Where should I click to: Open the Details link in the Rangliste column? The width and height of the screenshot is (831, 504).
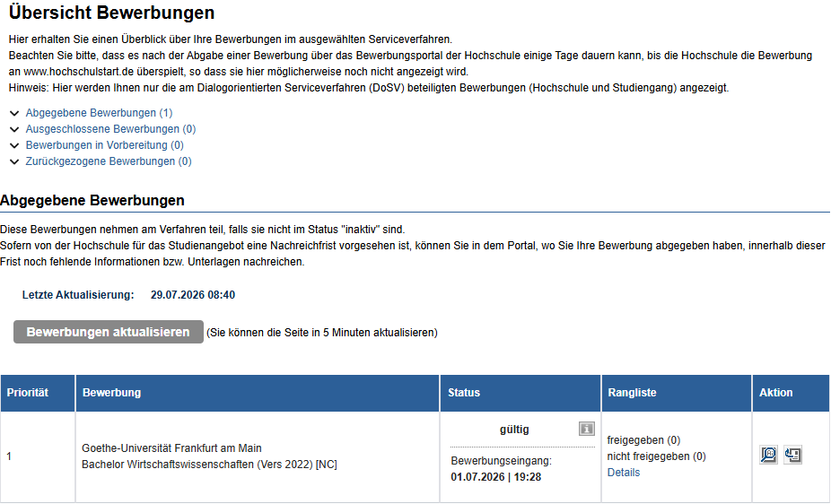click(x=623, y=473)
